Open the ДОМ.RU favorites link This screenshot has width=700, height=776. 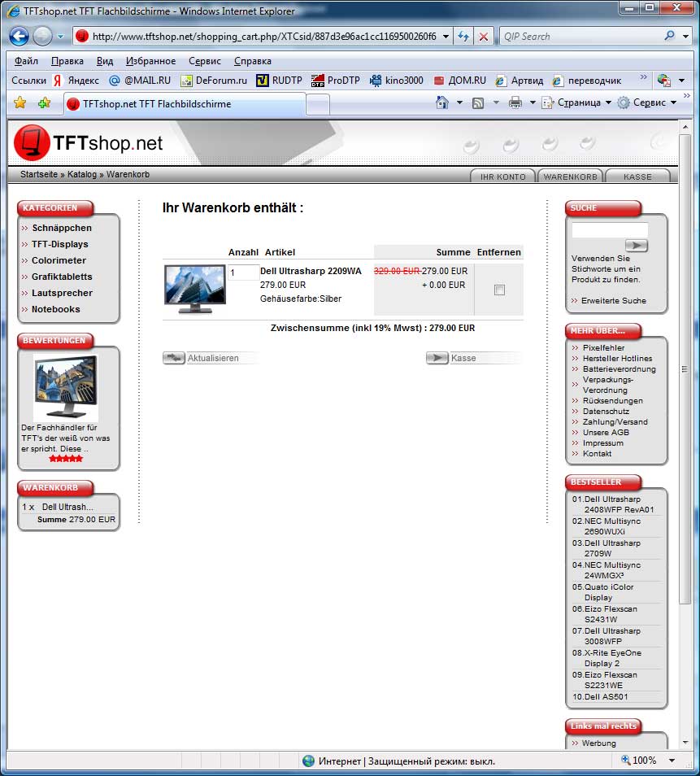click(459, 81)
